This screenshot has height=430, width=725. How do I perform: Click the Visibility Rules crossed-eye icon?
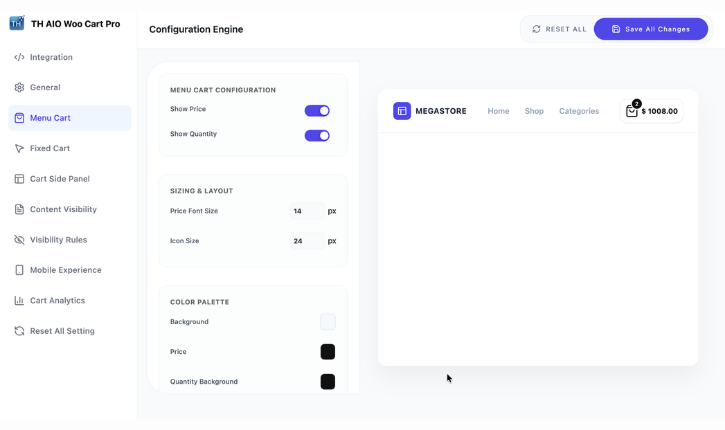[x=19, y=240]
